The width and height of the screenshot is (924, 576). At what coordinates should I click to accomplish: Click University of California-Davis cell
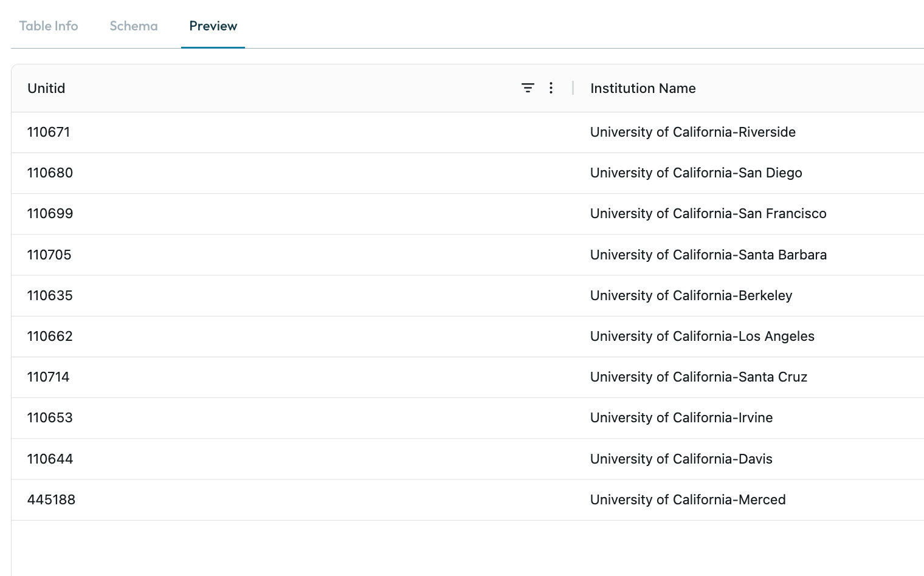pos(749,459)
